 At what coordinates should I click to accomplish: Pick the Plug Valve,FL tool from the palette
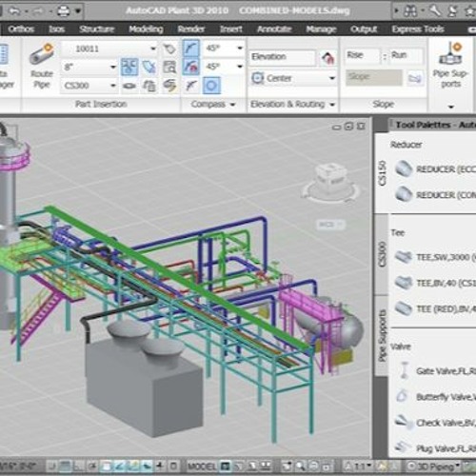tap(435, 448)
